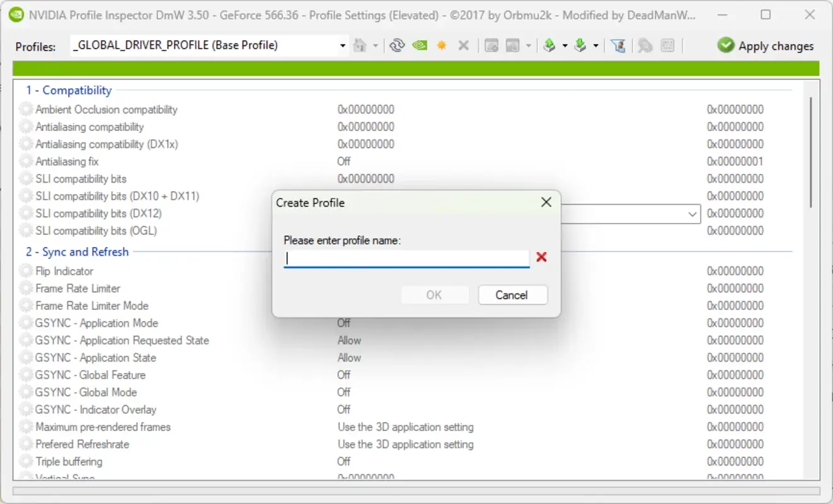The width and height of the screenshot is (833, 504).
Task: Collapse the 2 - Sync and Refresh section
Action: (76, 251)
